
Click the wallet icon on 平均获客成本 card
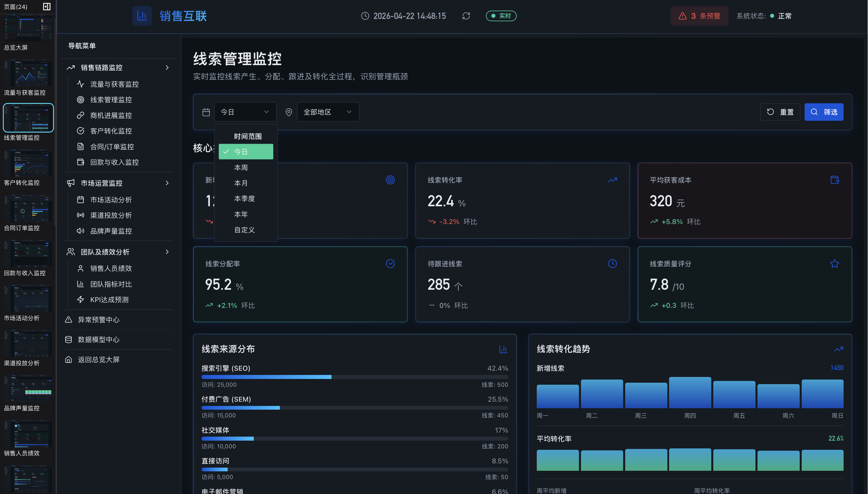pyautogui.click(x=834, y=180)
